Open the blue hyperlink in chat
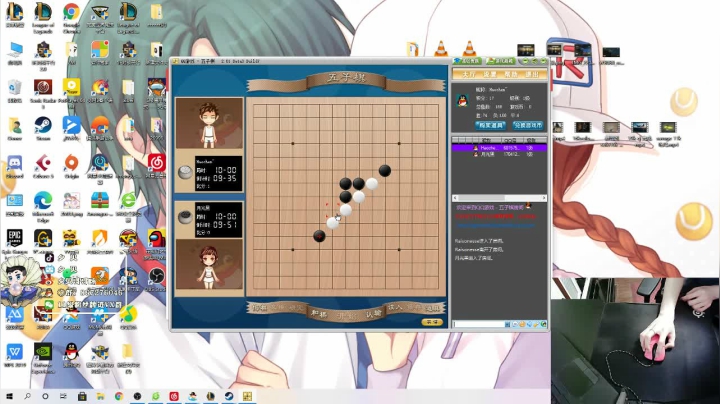The image size is (720, 404). point(495,225)
